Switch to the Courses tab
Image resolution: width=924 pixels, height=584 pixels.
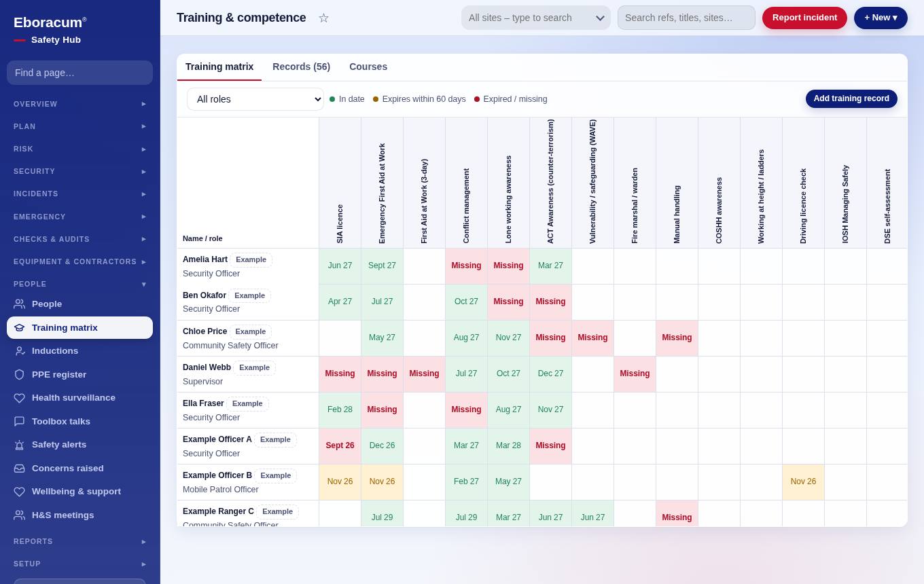click(x=368, y=67)
